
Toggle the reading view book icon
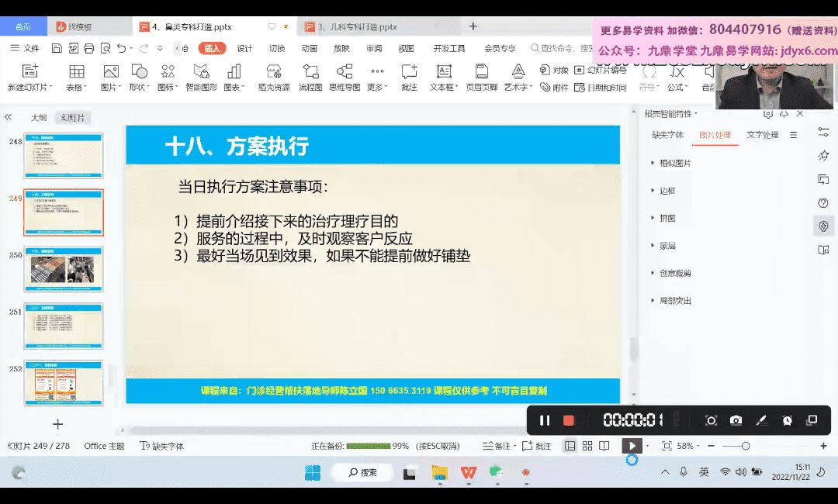coord(604,446)
